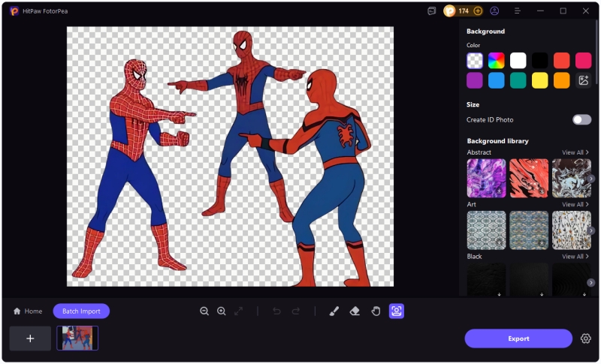Click the zoom in magnifier icon
Screen dimensions: 601x364
[x=221, y=311]
